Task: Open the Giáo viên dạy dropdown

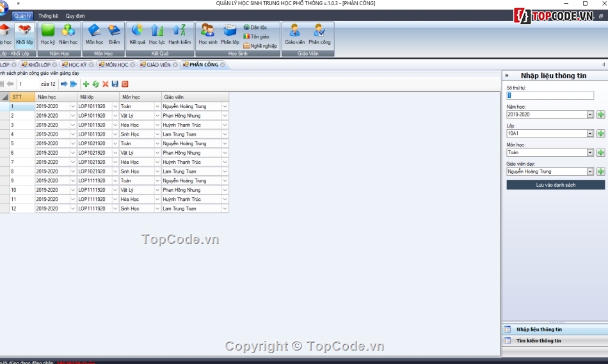Action: 590,171
